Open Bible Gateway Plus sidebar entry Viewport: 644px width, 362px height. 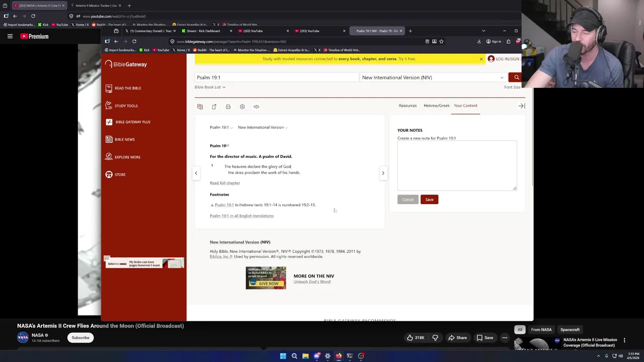128,122
